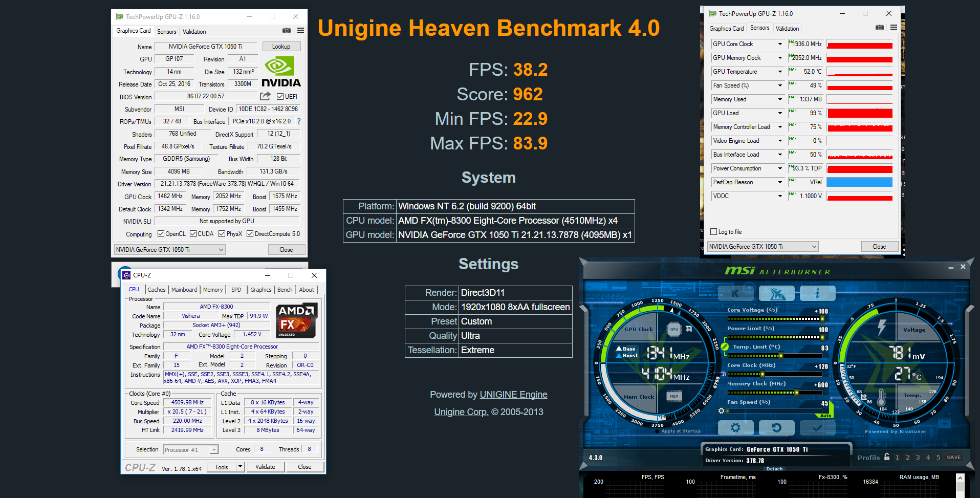The image size is (980, 498).
Task: Click the BIOS export share icon in GPU-Z
Action: [265, 96]
